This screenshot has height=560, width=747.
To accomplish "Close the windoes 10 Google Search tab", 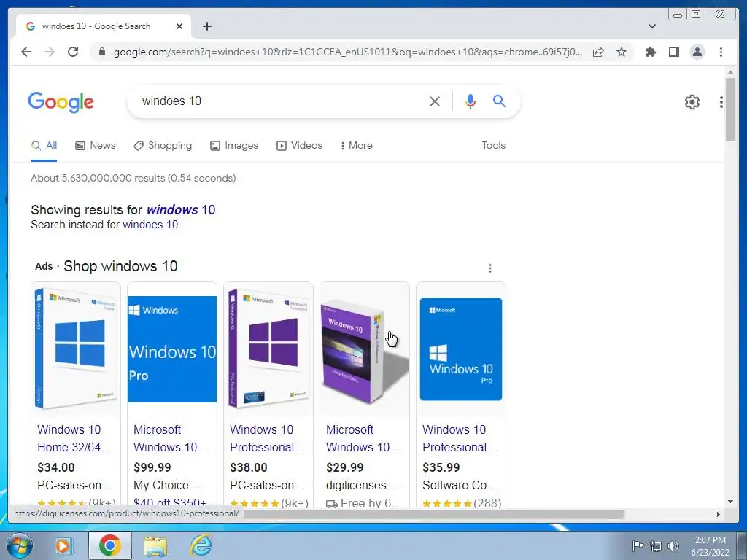I will point(179,26).
